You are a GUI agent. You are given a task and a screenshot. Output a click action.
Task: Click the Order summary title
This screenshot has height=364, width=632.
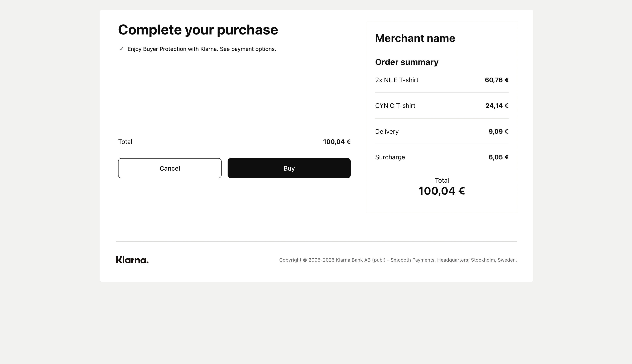(x=407, y=62)
